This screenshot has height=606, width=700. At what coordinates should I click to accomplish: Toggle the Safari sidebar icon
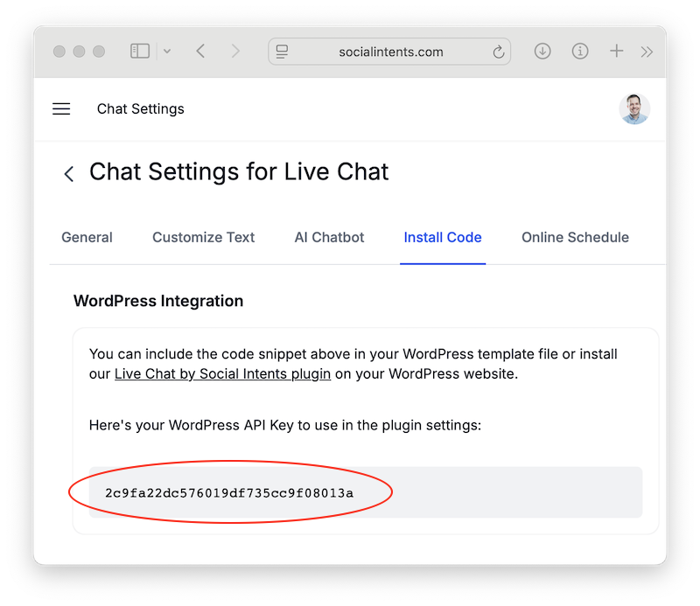tap(140, 51)
